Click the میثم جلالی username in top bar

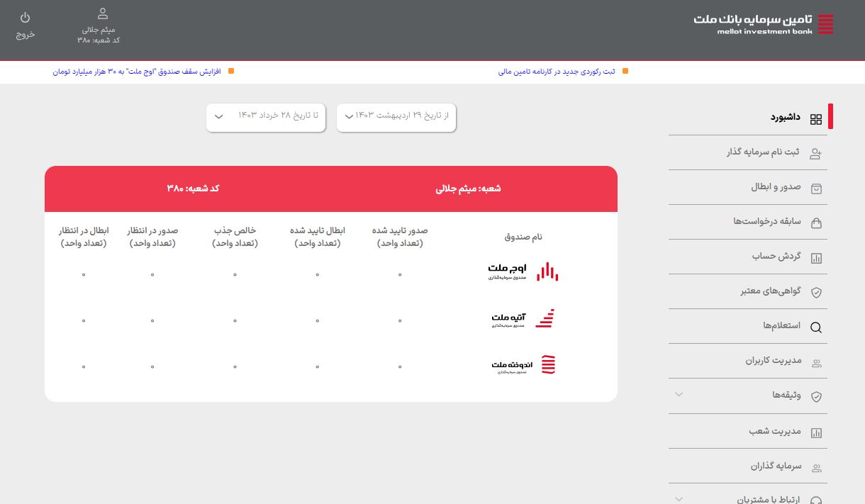coord(99,30)
